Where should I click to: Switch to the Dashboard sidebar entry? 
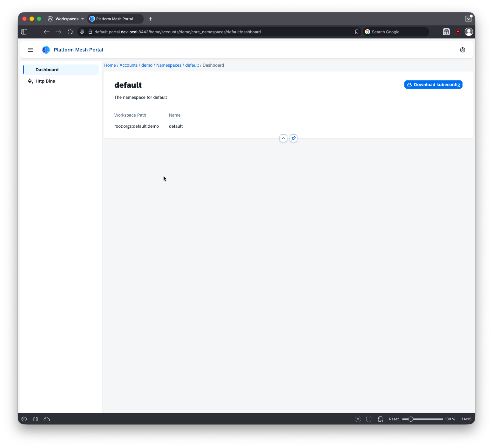pyautogui.click(x=47, y=70)
